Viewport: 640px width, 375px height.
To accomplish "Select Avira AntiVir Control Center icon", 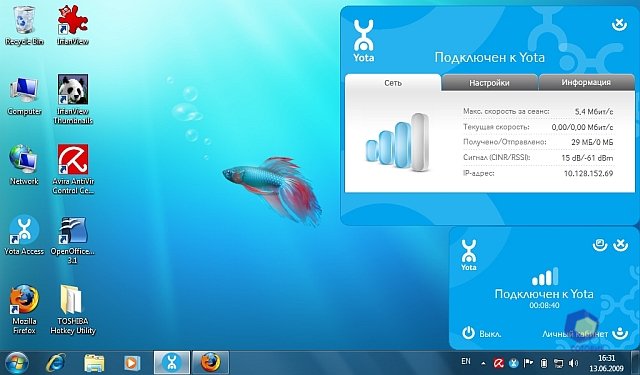I will (73, 169).
